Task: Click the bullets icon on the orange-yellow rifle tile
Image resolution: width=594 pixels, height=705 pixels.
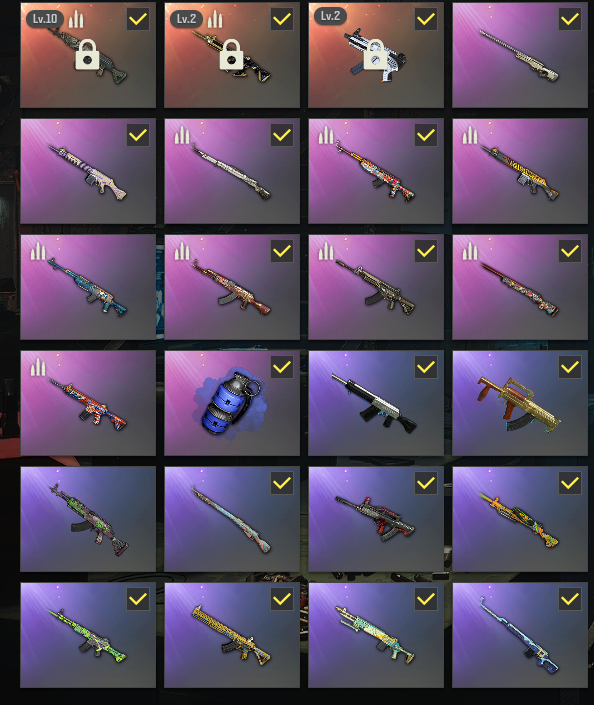Action: click(470, 135)
